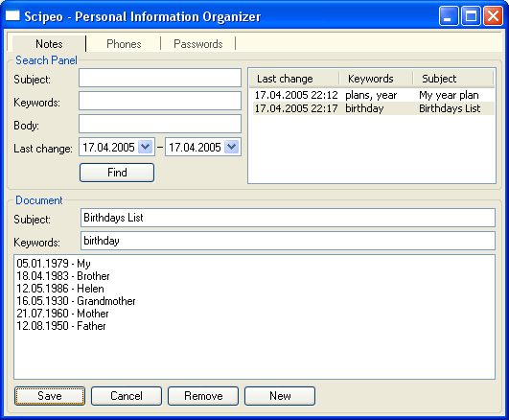Click 'plans, year' keywords cell
Image resolution: width=509 pixels, height=420 pixels.
click(x=371, y=95)
